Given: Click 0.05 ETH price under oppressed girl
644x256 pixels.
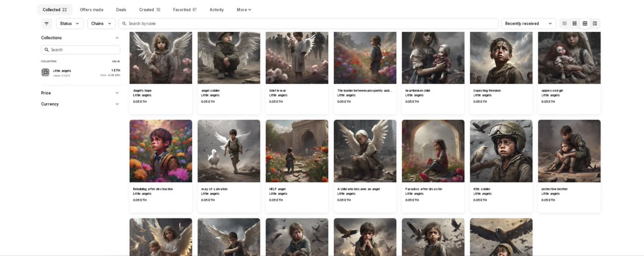Looking at the screenshot, I should point(549,101).
